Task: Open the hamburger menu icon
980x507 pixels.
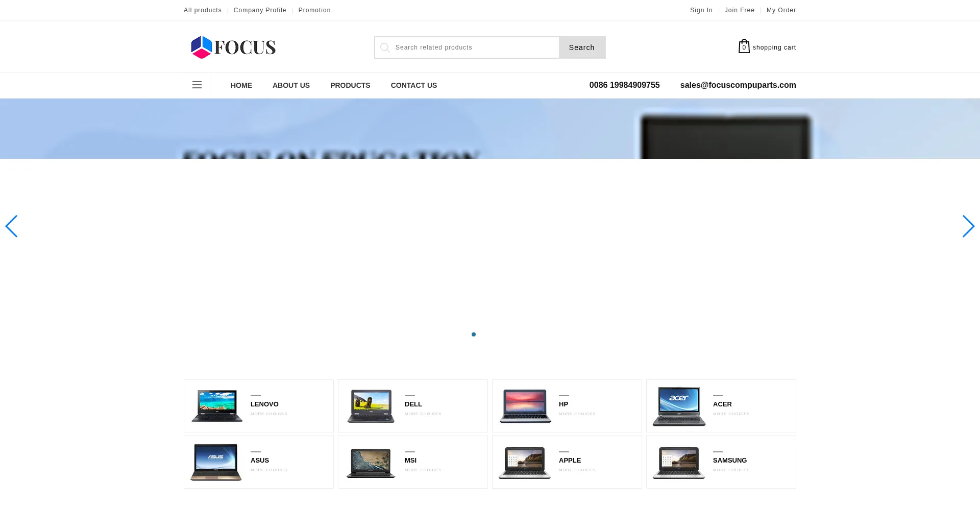Action: pyautogui.click(x=197, y=85)
